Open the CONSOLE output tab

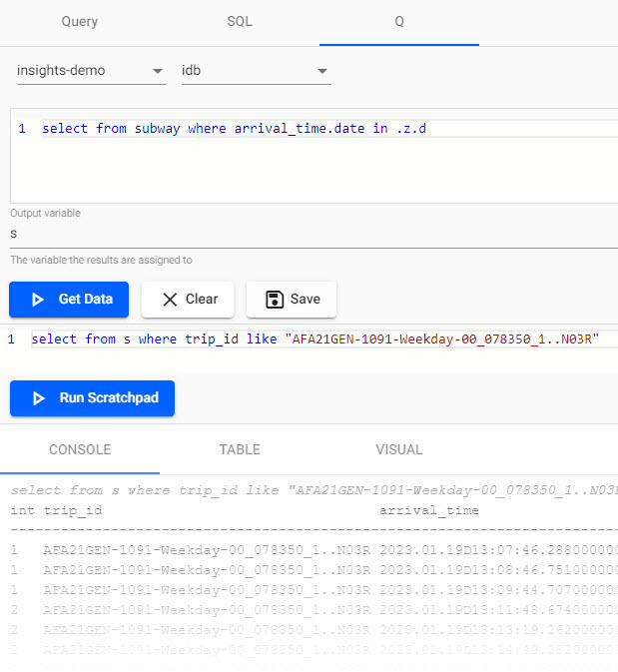click(80, 449)
